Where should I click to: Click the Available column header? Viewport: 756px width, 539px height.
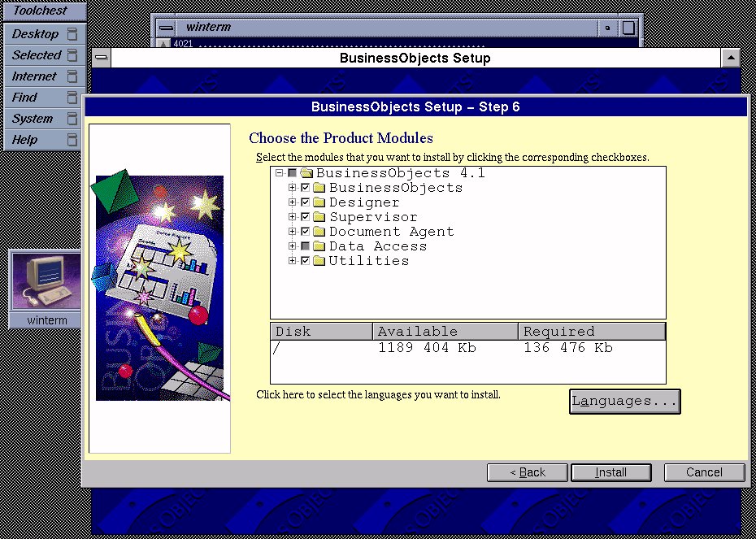(445, 332)
